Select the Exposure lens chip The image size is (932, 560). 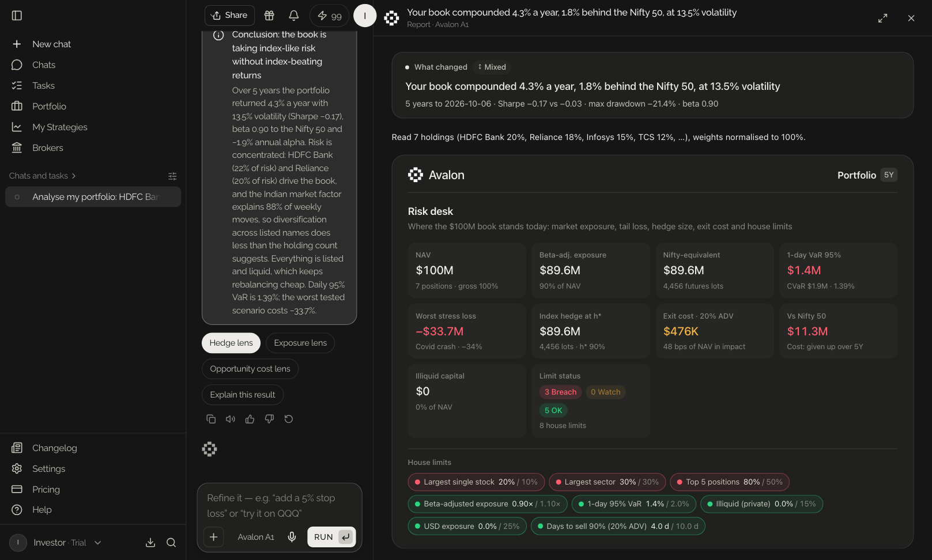point(300,343)
